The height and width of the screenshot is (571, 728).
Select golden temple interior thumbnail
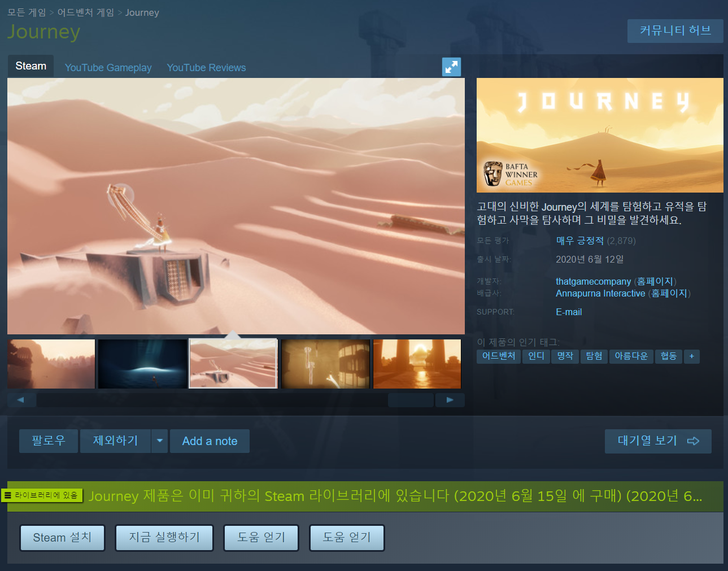tap(325, 364)
